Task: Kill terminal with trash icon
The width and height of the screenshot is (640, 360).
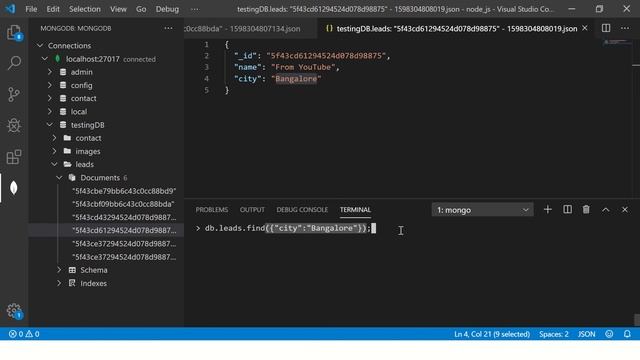Action: coord(586,209)
